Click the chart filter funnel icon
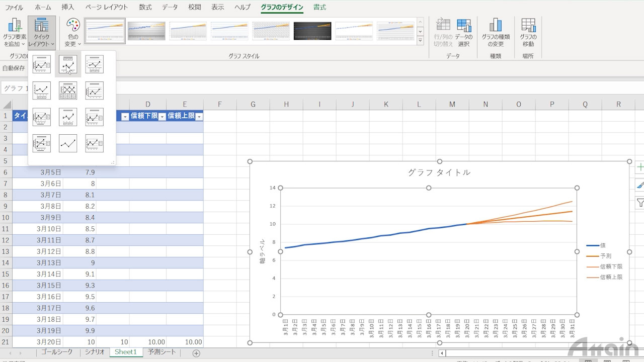Screen dimensions: 644x362 (x=640, y=203)
